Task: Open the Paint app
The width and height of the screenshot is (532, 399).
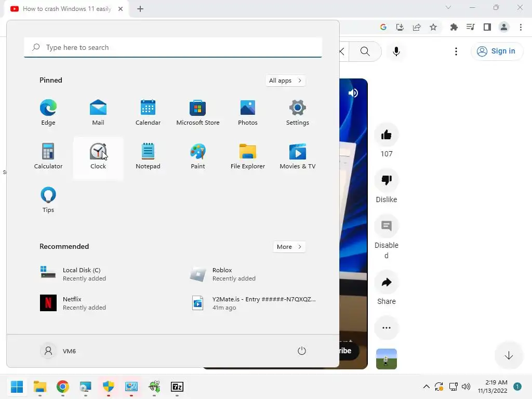Action: tap(198, 156)
